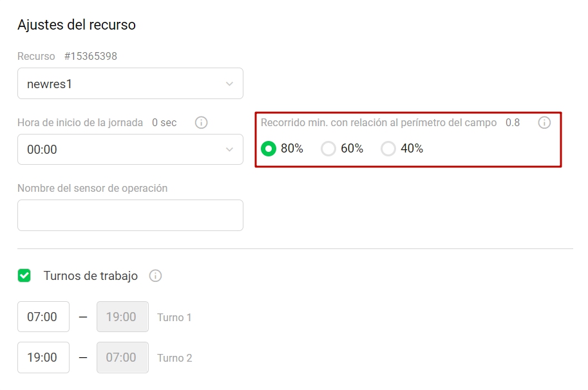
Task: Click the selected 80% radio indicator
Action: (269, 148)
